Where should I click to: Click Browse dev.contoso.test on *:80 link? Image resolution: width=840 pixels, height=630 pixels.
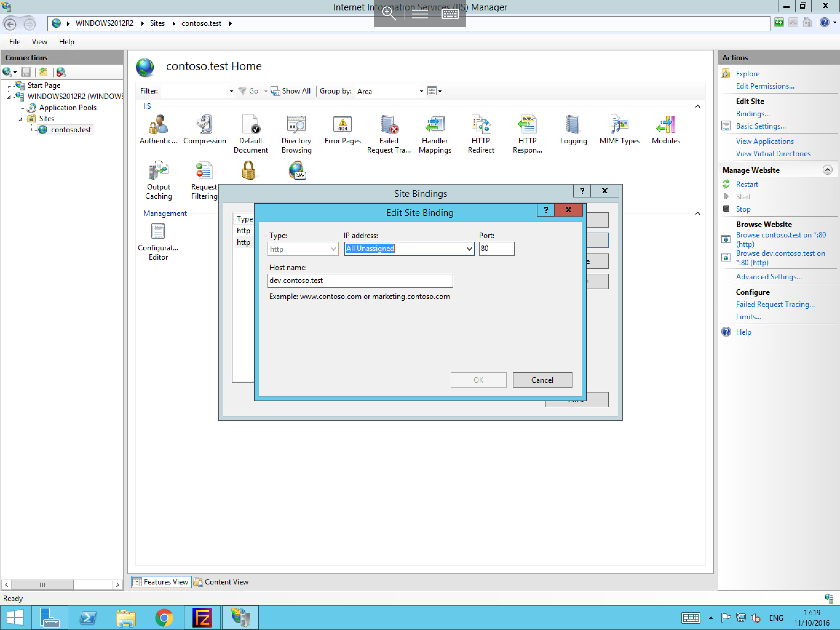(780, 258)
